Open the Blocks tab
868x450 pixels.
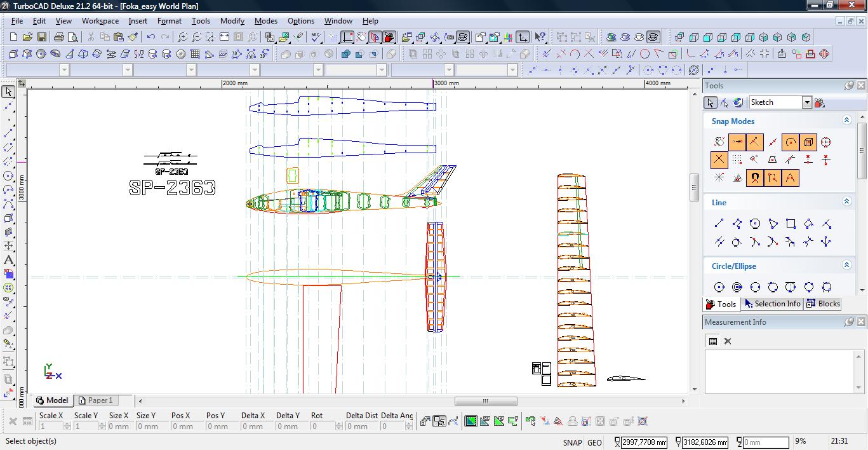click(x=823, y=304)
